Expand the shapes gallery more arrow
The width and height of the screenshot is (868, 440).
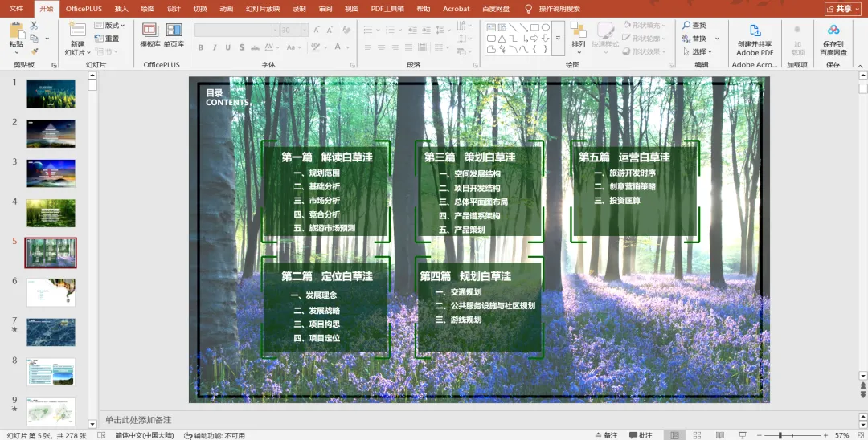(x=558, y=39)
